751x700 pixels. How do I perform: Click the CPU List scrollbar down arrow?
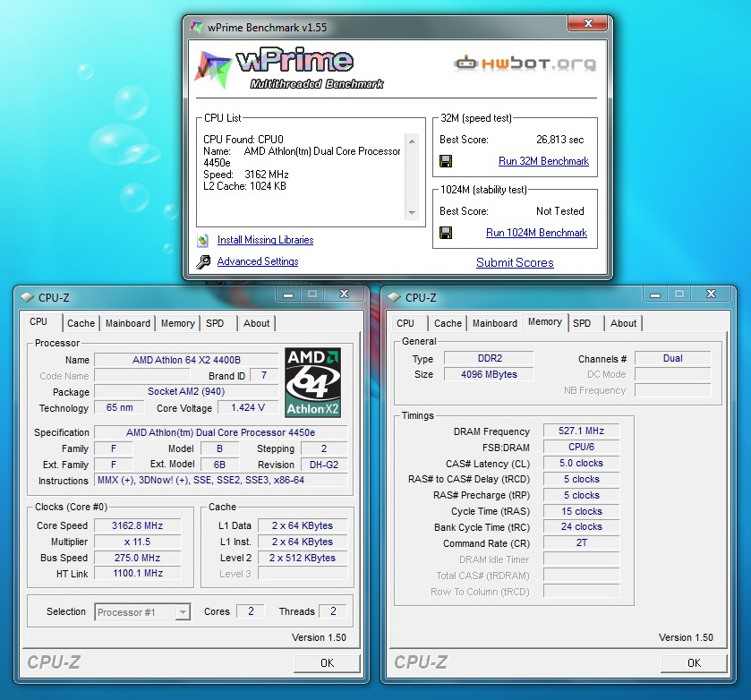coord(412,213)
